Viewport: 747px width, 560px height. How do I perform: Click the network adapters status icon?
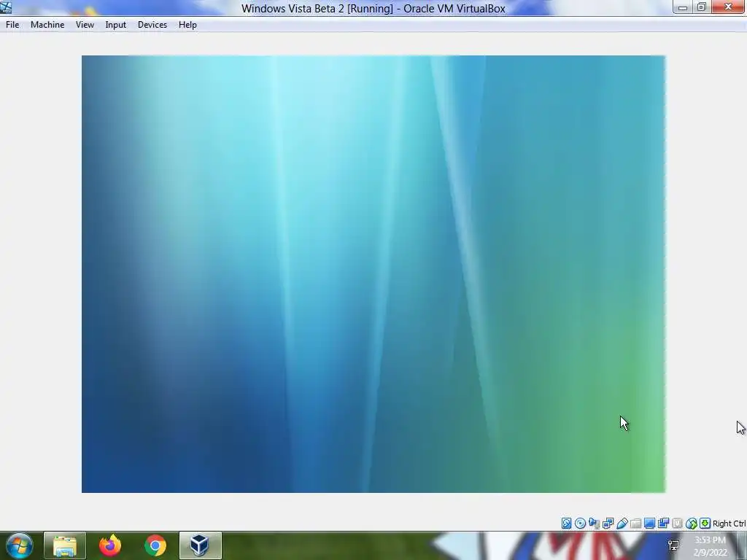(x=608, y=524)
